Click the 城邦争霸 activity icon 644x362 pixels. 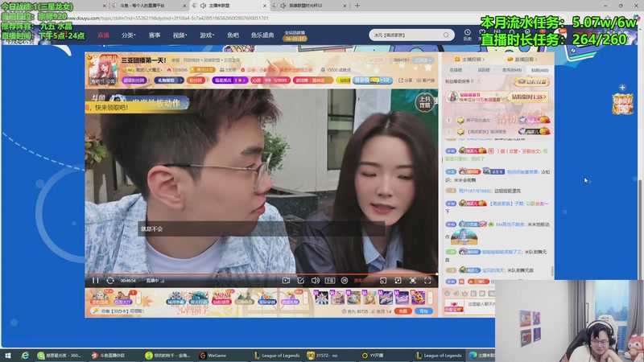point(175,297)
